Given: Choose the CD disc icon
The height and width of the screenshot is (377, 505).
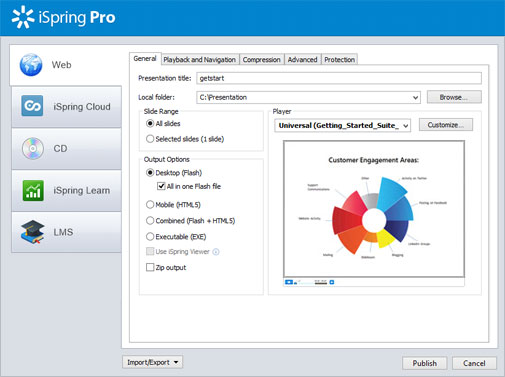Looking at the screenshot, I should (33, 148).
